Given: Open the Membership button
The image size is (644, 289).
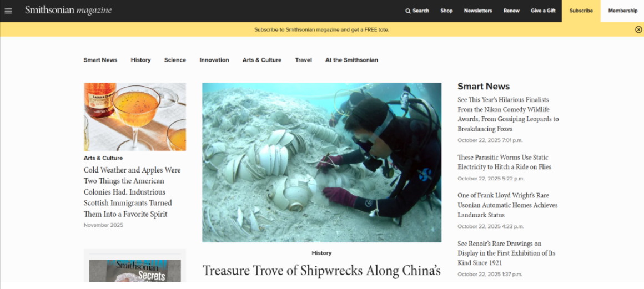Looking at the screenshot, I should (623, 11).
